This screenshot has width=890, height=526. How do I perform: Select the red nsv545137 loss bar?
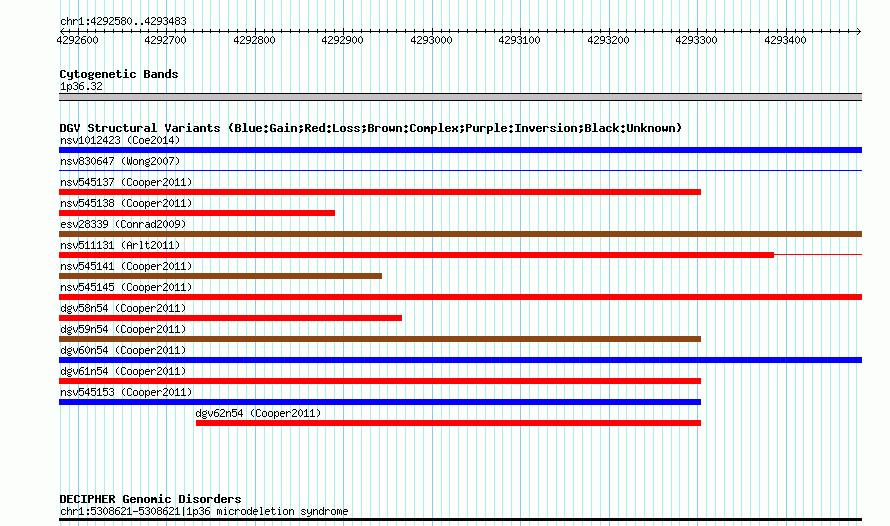[380, 192]
